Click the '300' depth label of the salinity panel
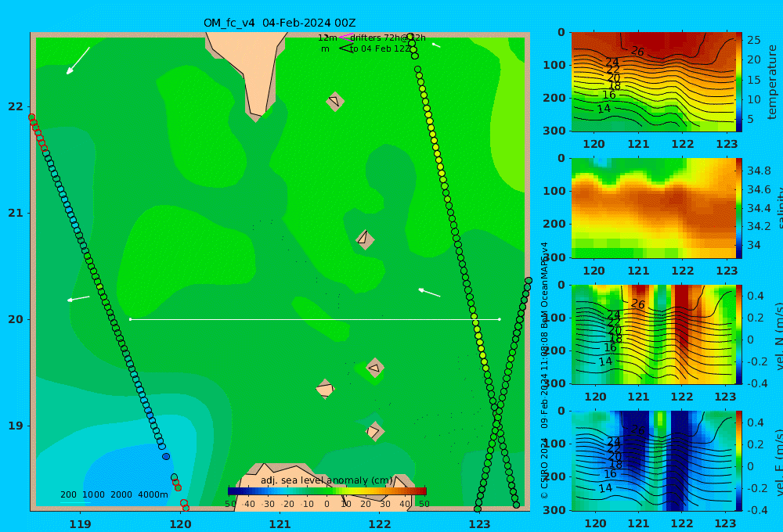Viewport: 783px width, 532px height. (x=554, y=257)
